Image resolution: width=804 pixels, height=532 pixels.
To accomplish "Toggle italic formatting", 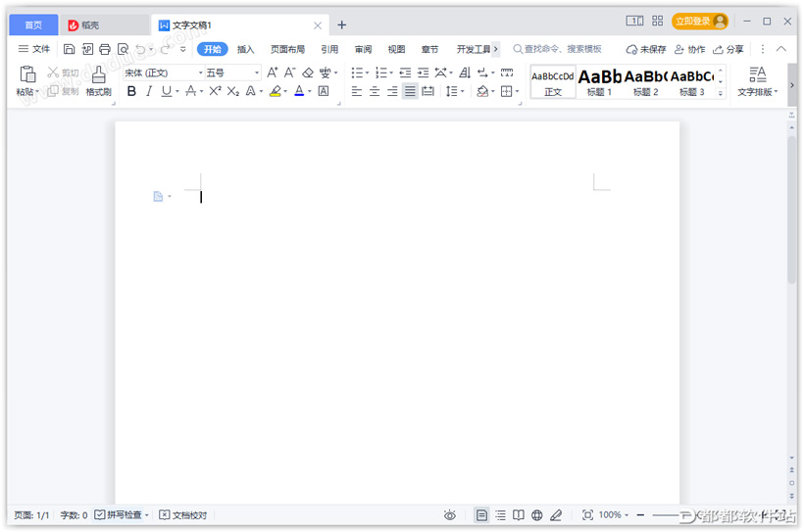I will click(x=149, y=91).
